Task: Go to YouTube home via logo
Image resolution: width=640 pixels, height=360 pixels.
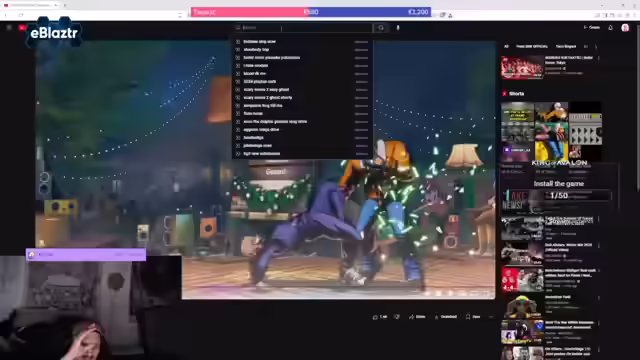Action: coord(22,27)
